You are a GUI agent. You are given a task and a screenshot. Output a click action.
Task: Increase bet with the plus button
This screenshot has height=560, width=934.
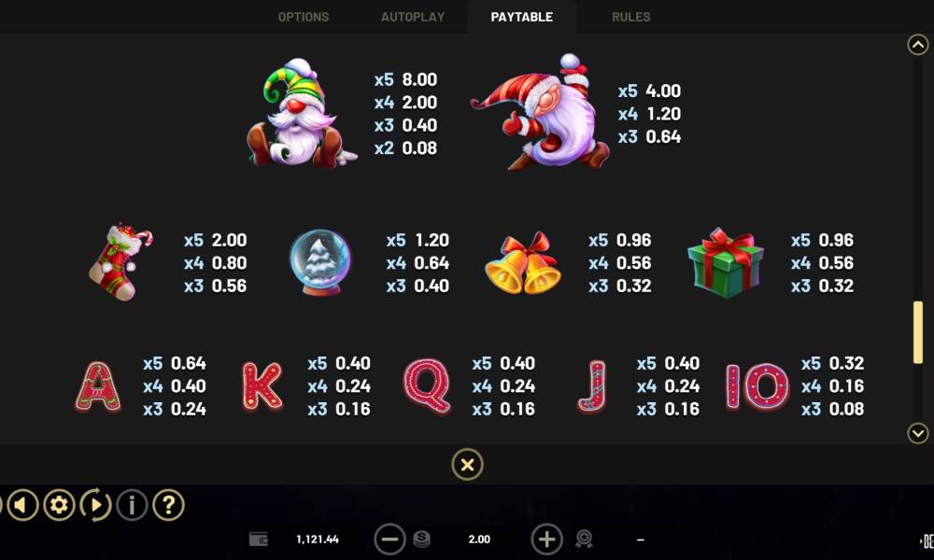546,539
